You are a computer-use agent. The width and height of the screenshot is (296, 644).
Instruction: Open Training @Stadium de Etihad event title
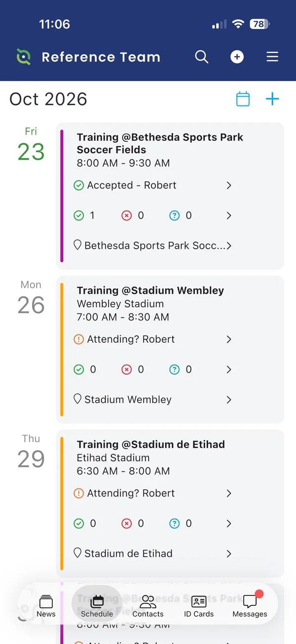pyautogui.click(x=151, y=444)
